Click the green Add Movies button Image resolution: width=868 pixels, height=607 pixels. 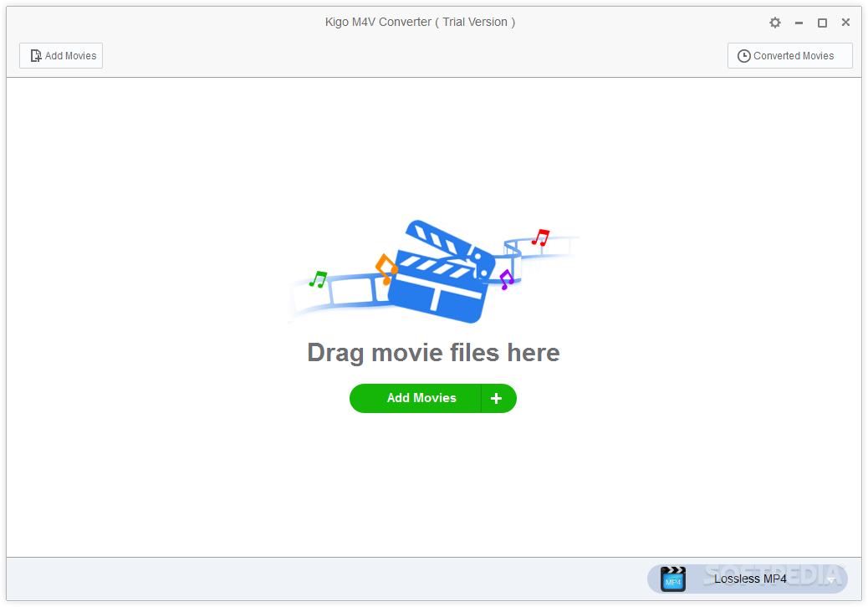pyautogui.click(x=416, y=398)
